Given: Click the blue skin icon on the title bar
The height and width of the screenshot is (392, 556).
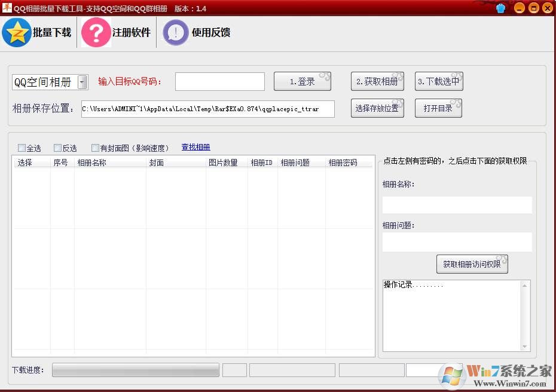Looking at the screenshot, I should coord(500,8).
